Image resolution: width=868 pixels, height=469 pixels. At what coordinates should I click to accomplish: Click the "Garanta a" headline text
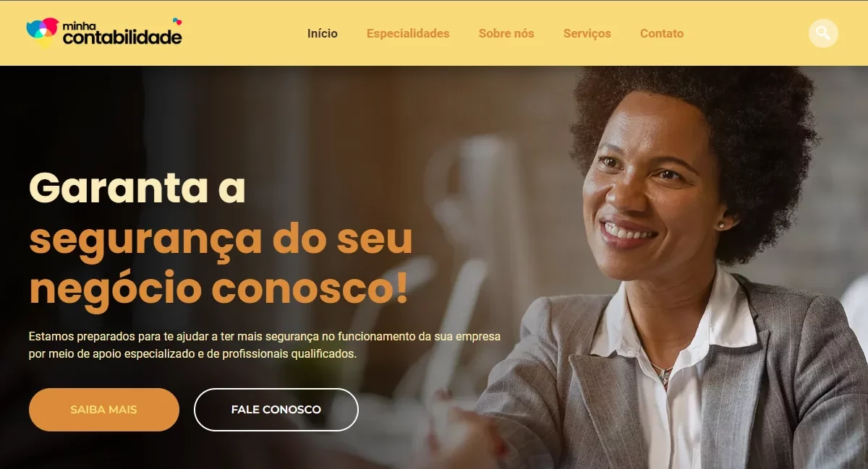137,188
